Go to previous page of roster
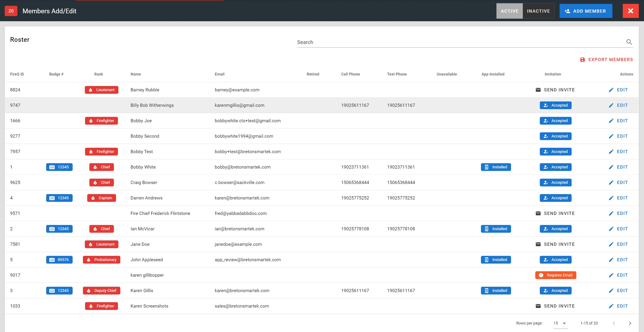This screenshot has height=332, width=644. click(x=614, y=323)
